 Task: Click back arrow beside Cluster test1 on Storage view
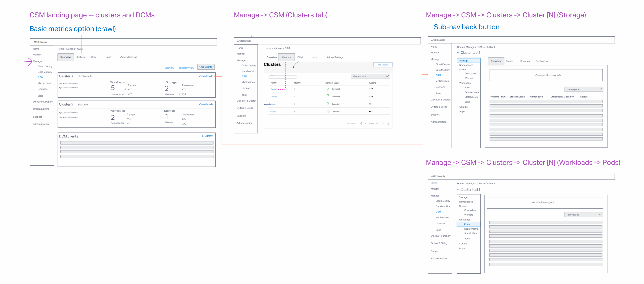click(x=458, y=53)
